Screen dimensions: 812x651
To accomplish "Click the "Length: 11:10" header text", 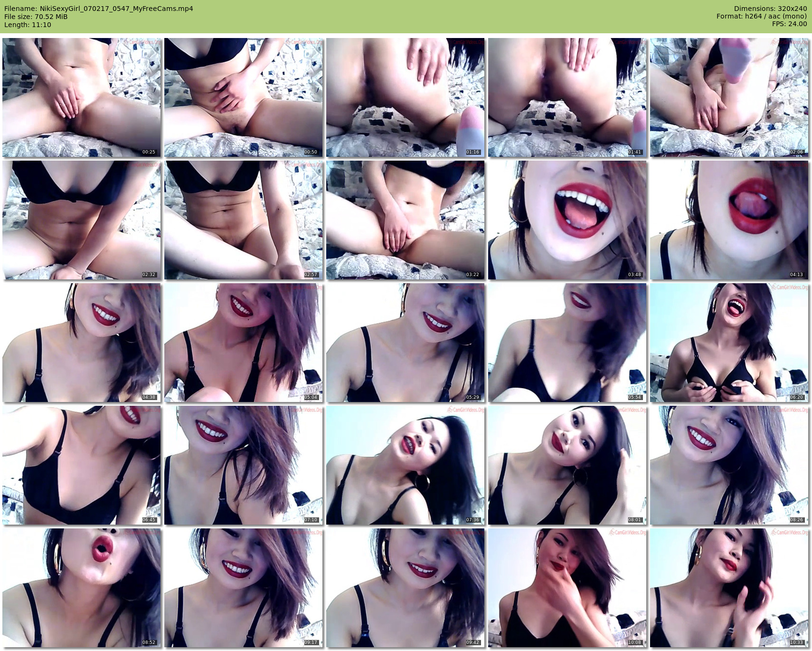I will coord(28,25).
